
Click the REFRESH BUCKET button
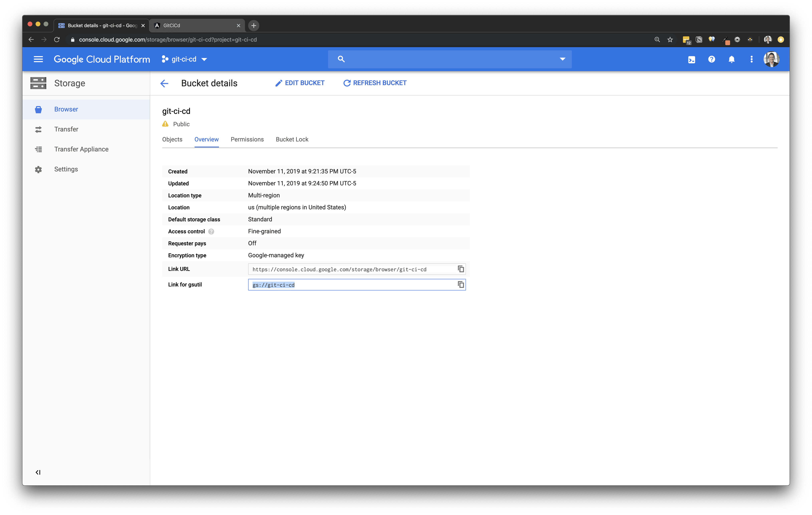[375, 83]
